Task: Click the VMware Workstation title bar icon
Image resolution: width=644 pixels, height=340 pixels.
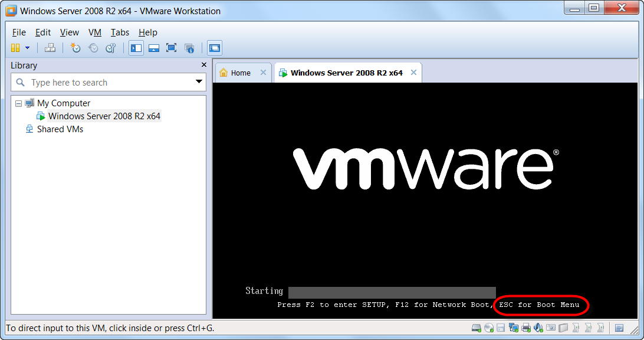Action: click(x=11, y=11)
